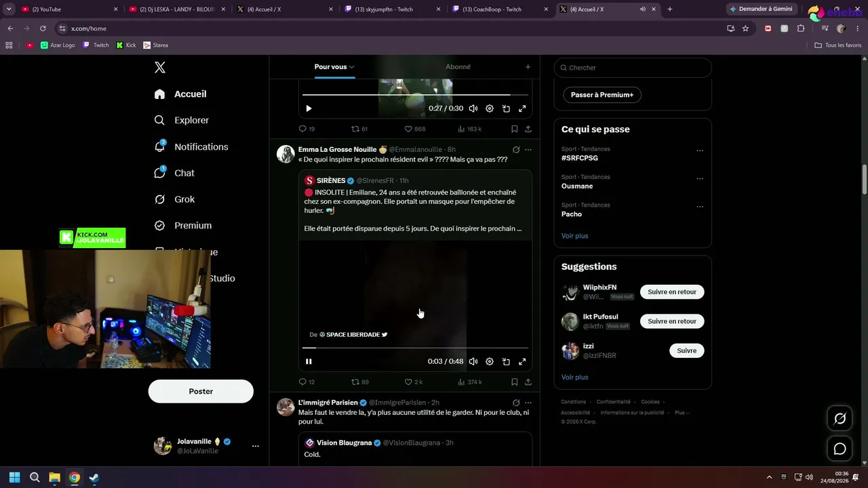Seek in the top video progress bar
868x488 pixels.
click(415, 95)
